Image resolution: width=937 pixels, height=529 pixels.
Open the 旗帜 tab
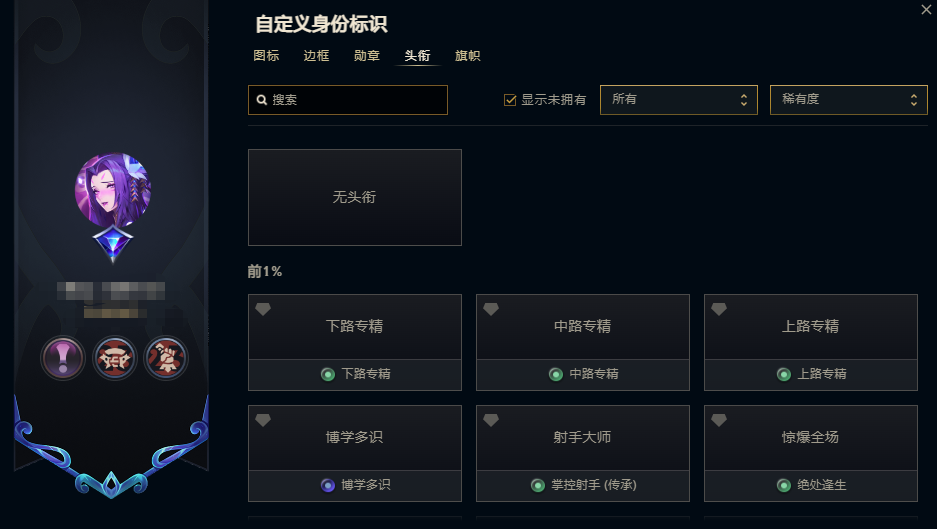(x=467, y=56)
